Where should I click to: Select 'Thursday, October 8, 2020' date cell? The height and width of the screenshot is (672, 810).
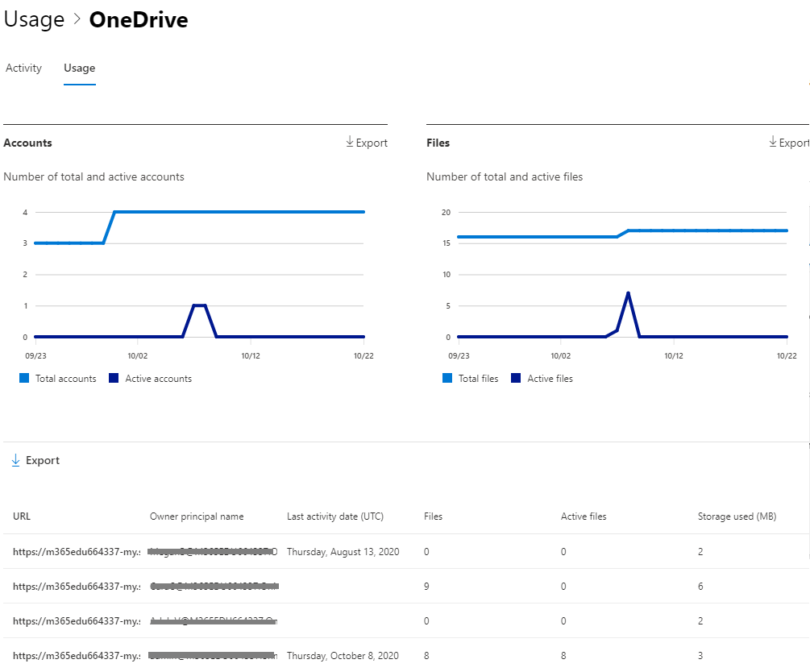coord(343,655)
